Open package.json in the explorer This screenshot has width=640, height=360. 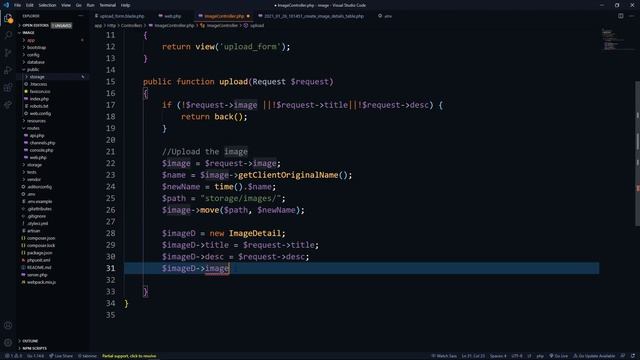[52, 253]
